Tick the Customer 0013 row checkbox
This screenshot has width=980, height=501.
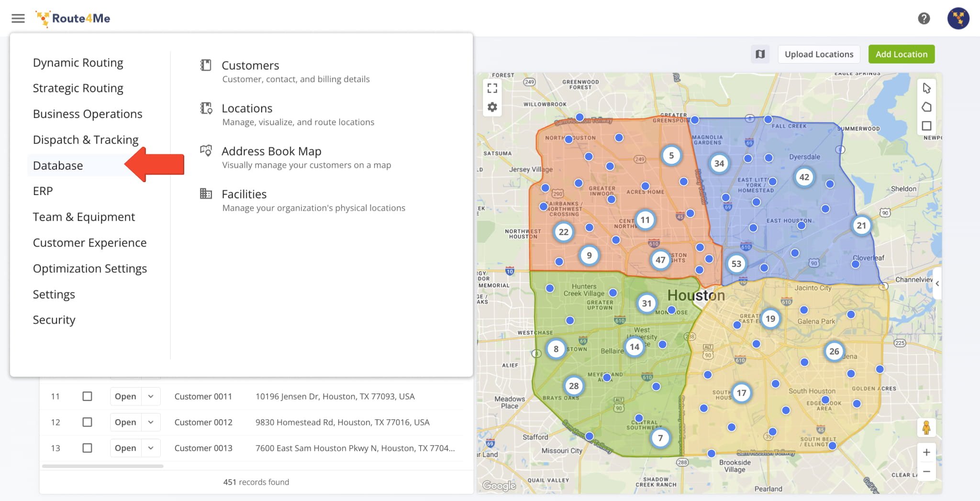87,448
